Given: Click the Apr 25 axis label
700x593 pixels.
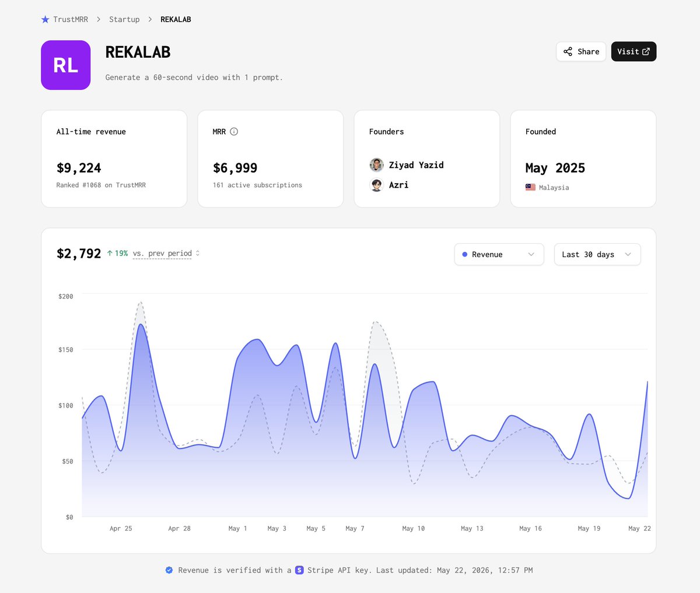Looking at the screenshot, I should coord(121,528).
